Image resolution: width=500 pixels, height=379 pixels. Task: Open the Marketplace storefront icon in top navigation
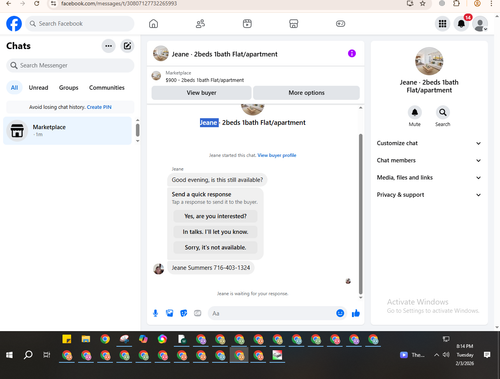coord(293,24)
